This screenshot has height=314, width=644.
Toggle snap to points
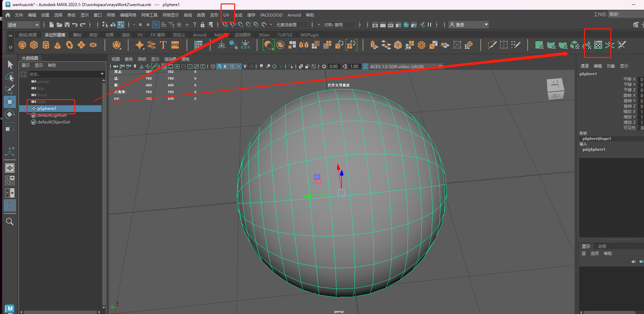pos(241,25)
